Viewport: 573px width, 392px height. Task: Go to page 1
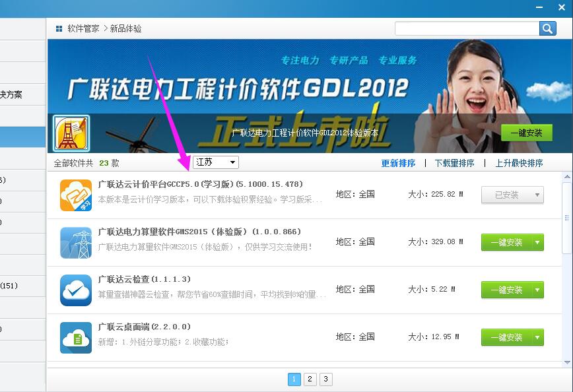[294, 379]
